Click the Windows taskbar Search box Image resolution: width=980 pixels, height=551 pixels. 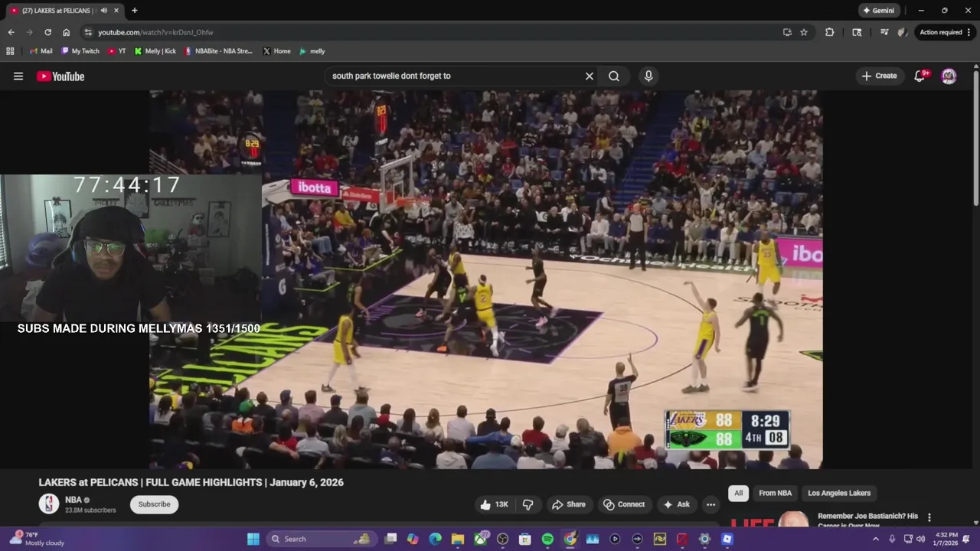[321, 539]
